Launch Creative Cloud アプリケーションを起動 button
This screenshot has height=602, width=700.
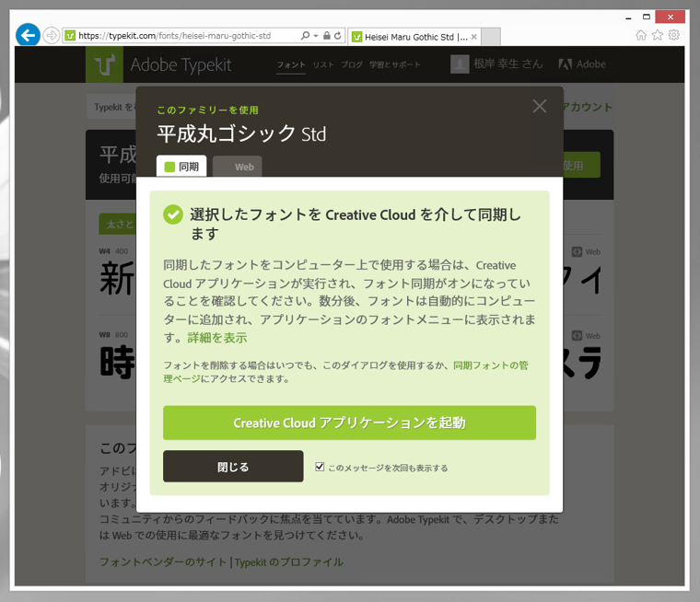(x=350, y=423)
